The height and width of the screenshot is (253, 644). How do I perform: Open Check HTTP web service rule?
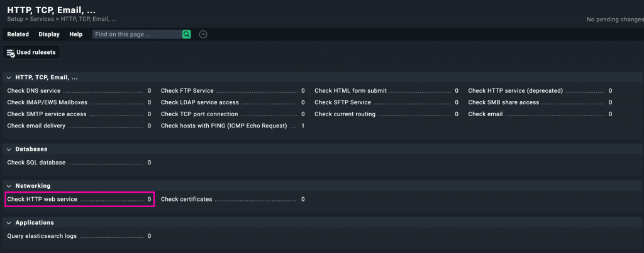tap(42, 199)
